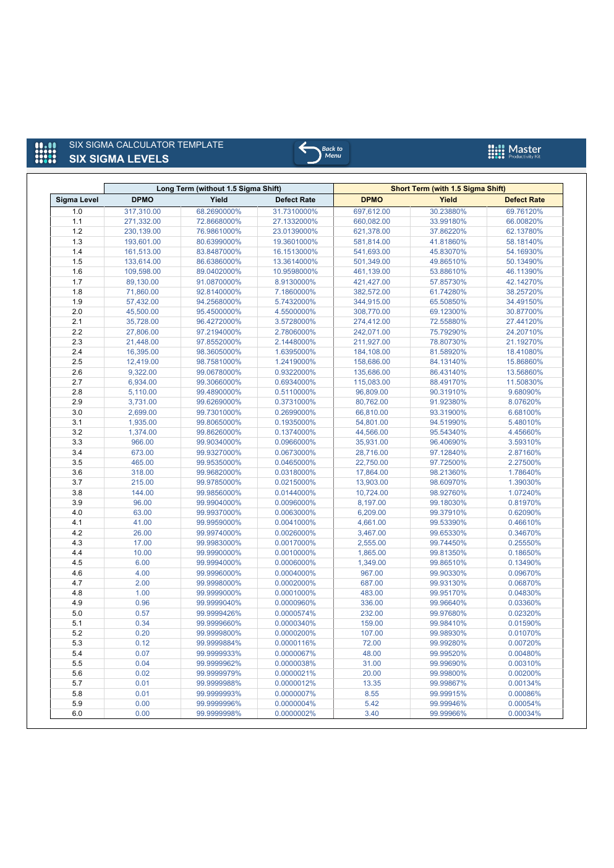614x868 pixels.
Task: Click sigma level 1.5 row label
Action: coord(77,262)
